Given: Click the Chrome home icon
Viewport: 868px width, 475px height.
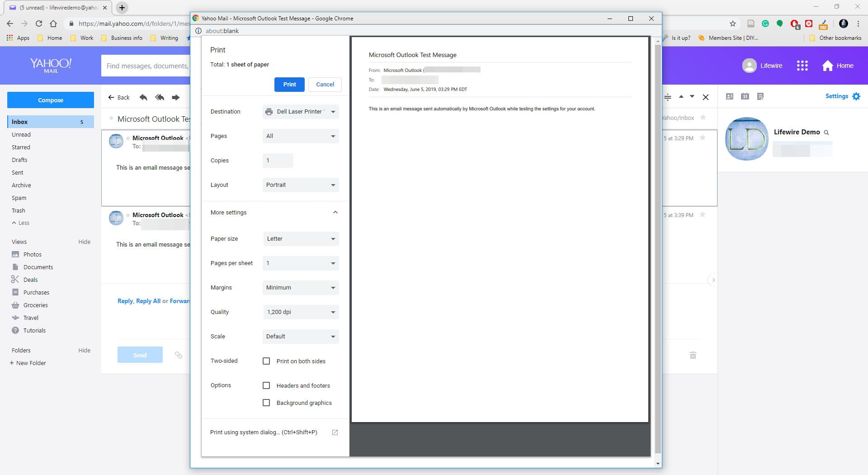Looking at the screenshot, I should click(53, 24).
